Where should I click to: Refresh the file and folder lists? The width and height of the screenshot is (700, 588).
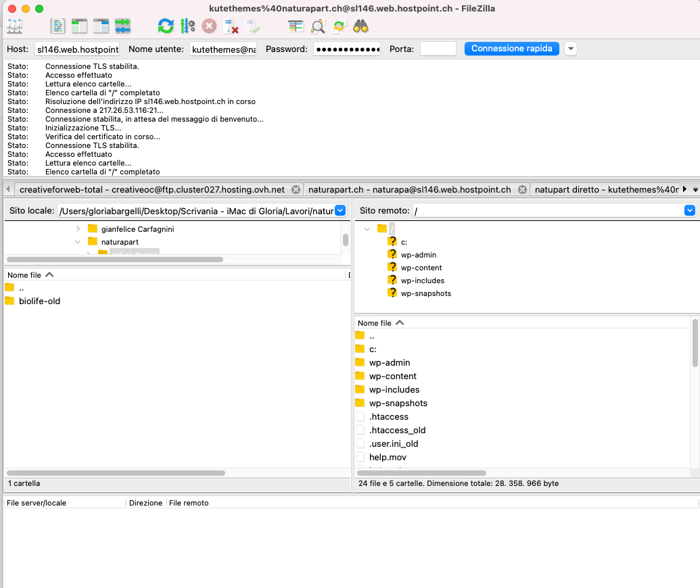(166, 26)
